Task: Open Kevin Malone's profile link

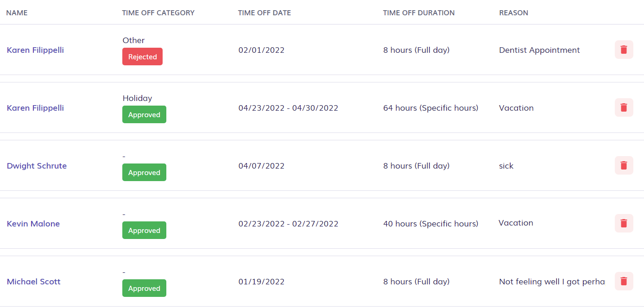Action: click(33, 224)
